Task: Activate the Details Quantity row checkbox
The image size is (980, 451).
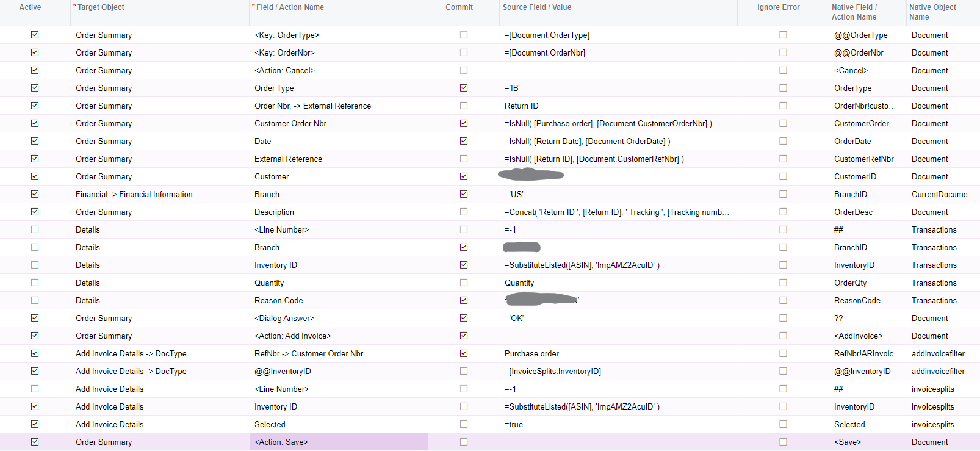Action: [x=35, y=283]
